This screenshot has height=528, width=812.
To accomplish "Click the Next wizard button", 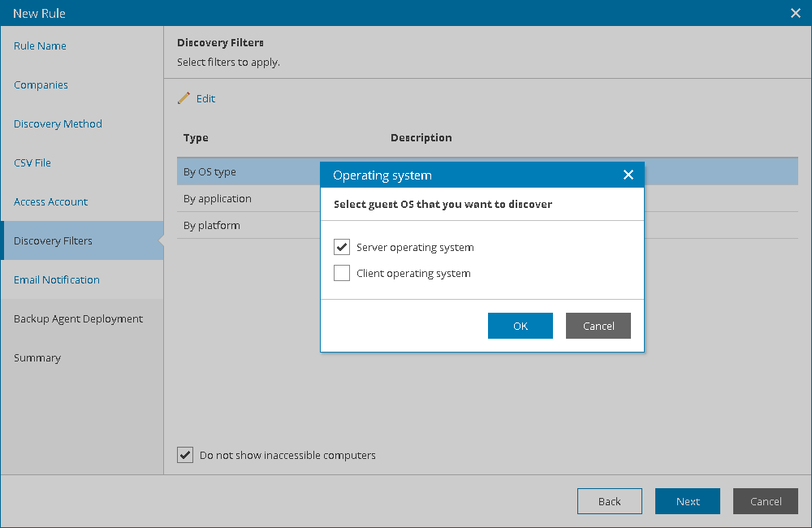I will tap(688, 501).
